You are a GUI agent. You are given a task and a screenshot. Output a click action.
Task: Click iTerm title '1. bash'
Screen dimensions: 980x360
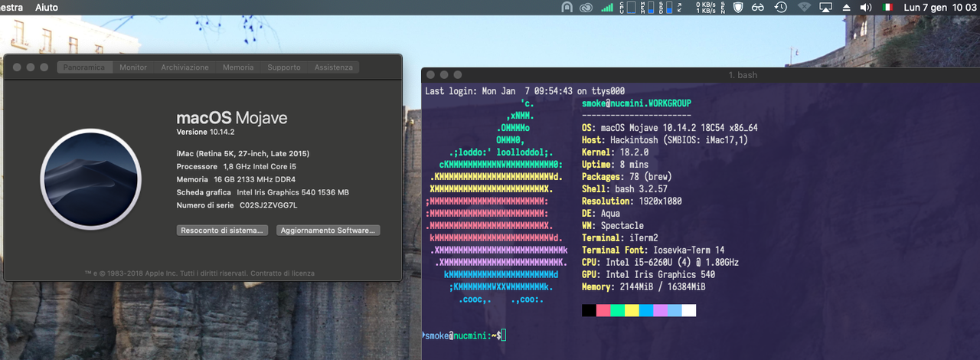coord(743,75)
